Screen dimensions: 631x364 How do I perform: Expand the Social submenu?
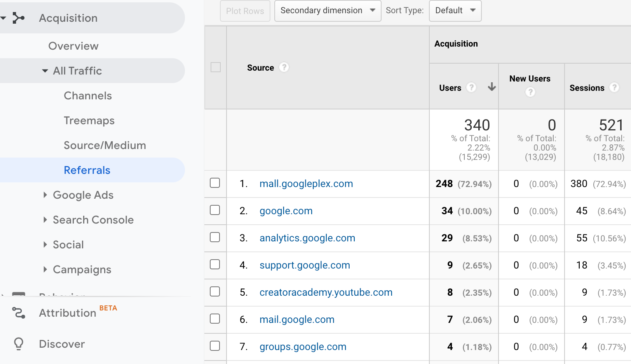click(x=45, y=244)
